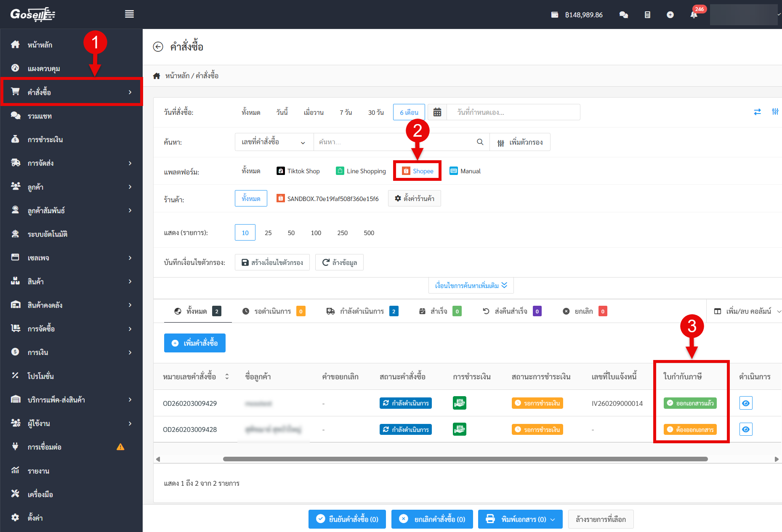Open the order number search type dropdown
782x532 pixels.
coord(274,142)
